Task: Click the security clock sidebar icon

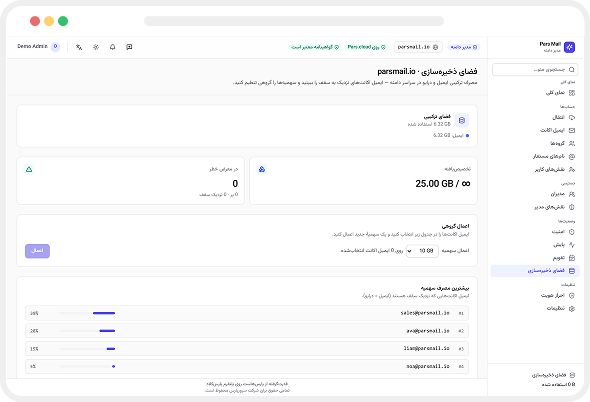Action: (x=572, y=232)
